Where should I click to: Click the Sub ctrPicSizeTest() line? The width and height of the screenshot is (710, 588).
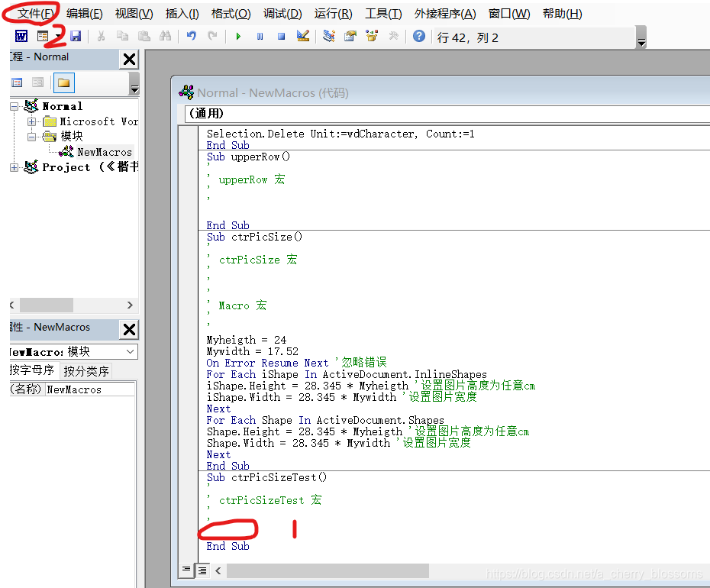266,477
